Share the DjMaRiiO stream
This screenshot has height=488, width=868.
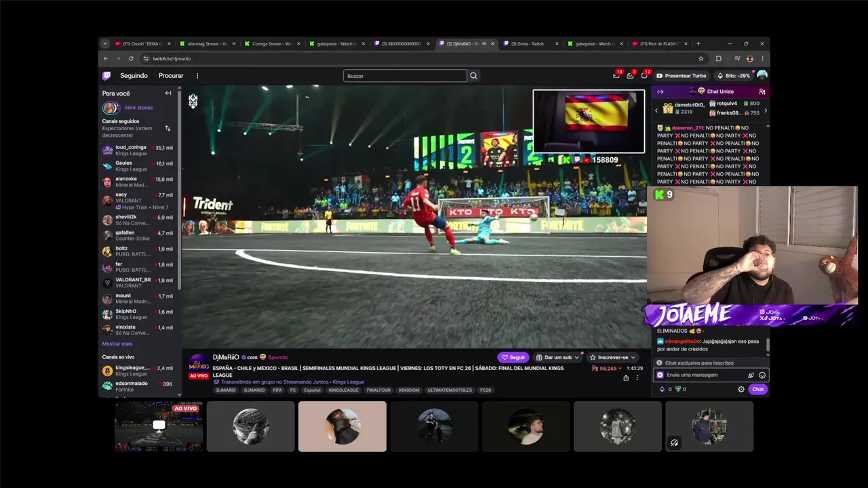[626, 378]
